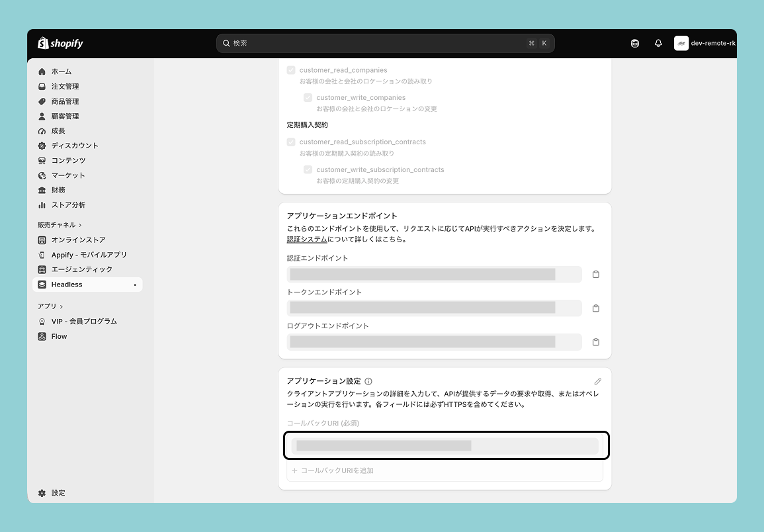Copy the トークンエンドポイント value via clipboard icon
Screen dimensions: 764x532
coord(595,308)
